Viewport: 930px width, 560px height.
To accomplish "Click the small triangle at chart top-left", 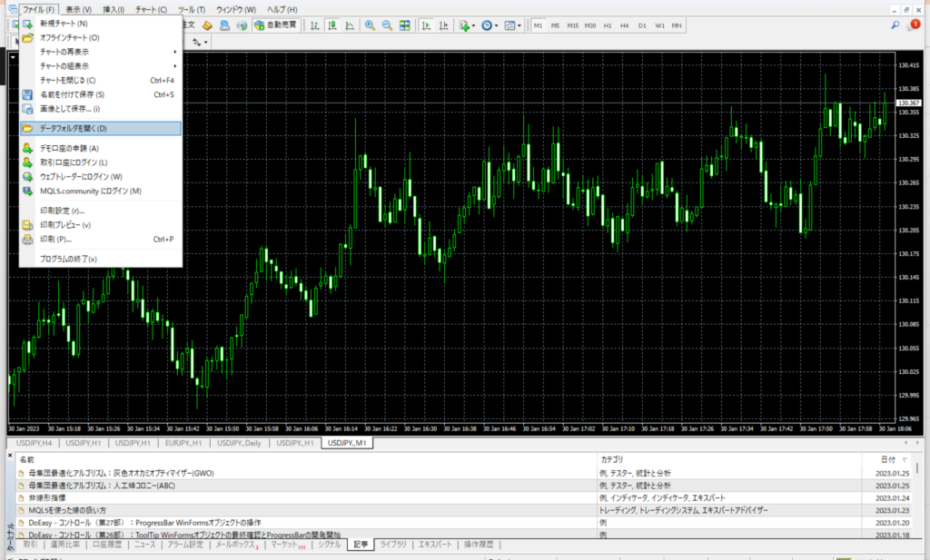I will 13,57.
